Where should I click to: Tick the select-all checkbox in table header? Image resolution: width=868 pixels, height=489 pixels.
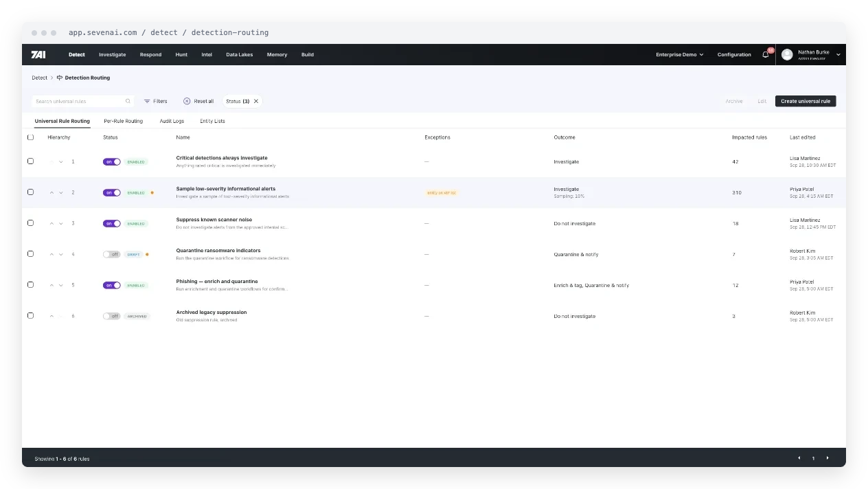tap(30, 137)
